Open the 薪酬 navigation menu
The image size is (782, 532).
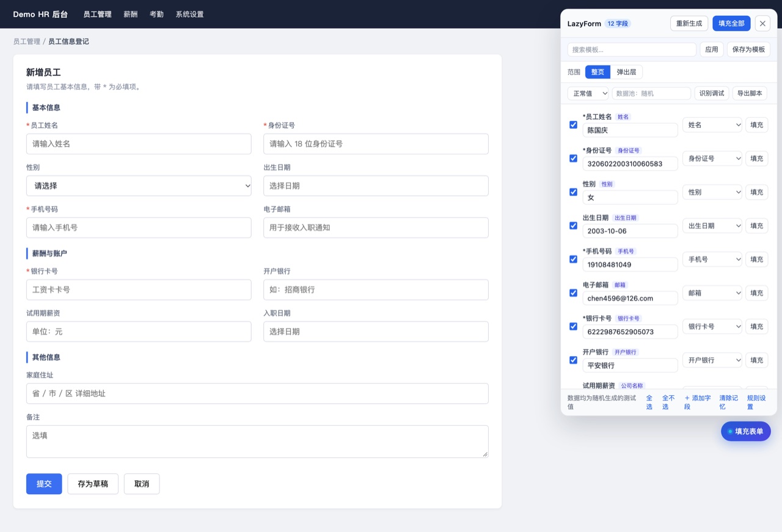pyautogui.click(x=131, y=14)
